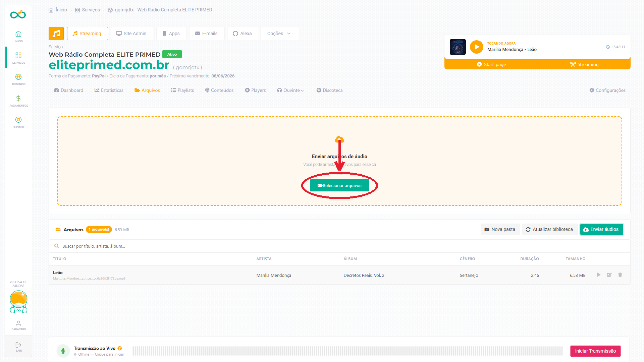Image resolution: width=644 pixels, height=362 pixels.
Task: Click the cloud upload icon
Action: (339, 139)
